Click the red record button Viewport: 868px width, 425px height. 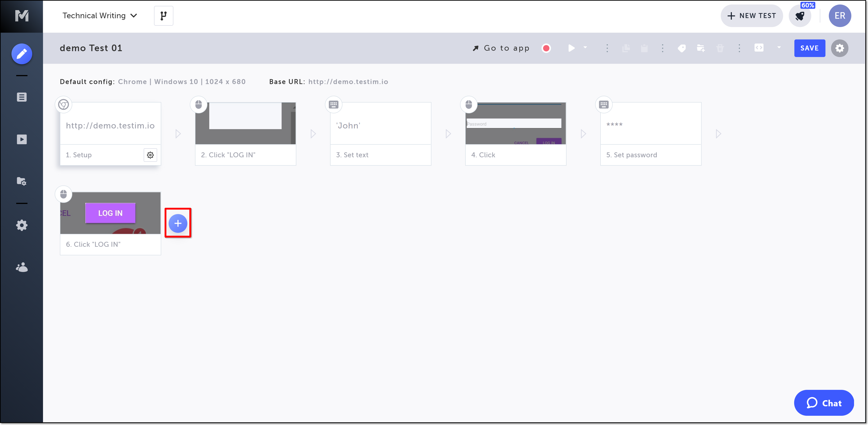click(x=546, y=48)
